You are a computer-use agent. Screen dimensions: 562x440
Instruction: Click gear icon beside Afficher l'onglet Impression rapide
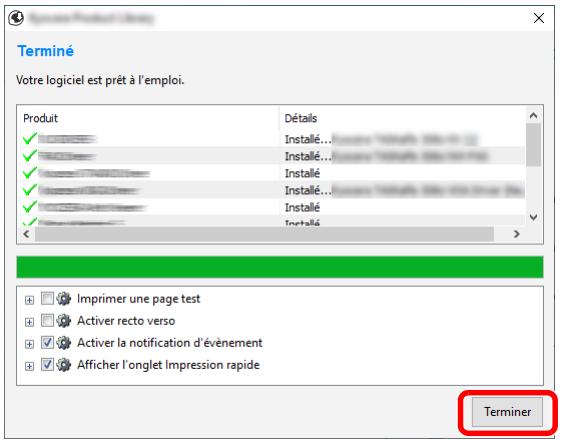tap(64, 365)
